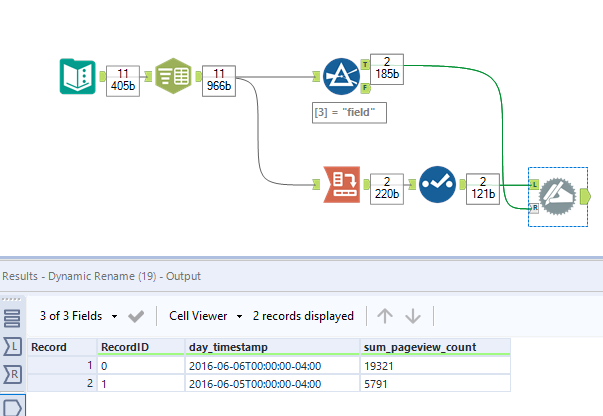Open the Cell Viewer dropdown
Viewport: 603px width, 416px height.
click(x=205, y=316)
